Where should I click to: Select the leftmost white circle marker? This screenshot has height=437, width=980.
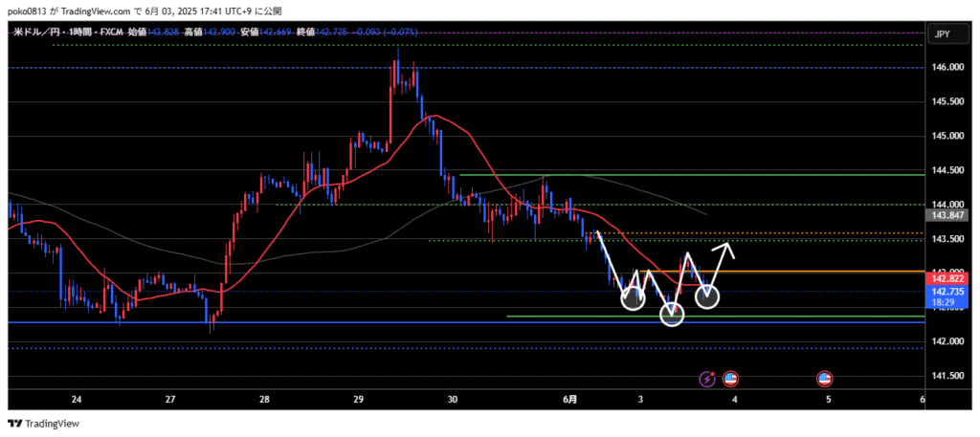tap(633, 299)
